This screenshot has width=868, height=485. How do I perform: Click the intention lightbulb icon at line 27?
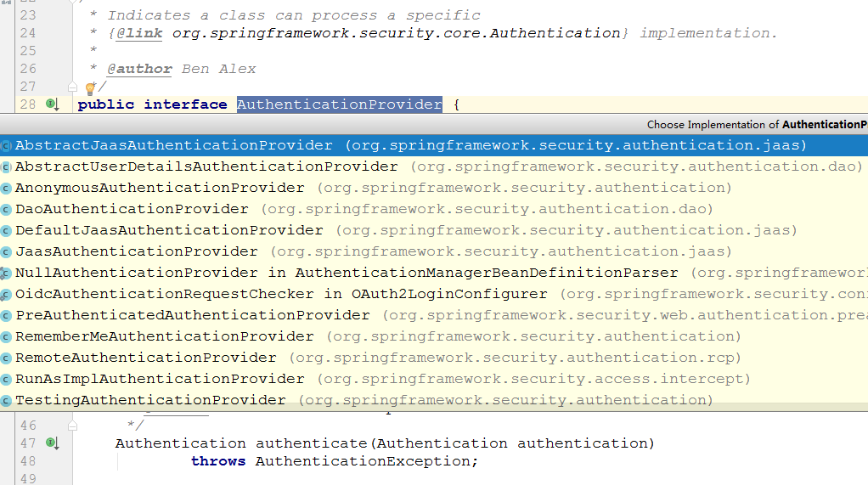(90, 87)
